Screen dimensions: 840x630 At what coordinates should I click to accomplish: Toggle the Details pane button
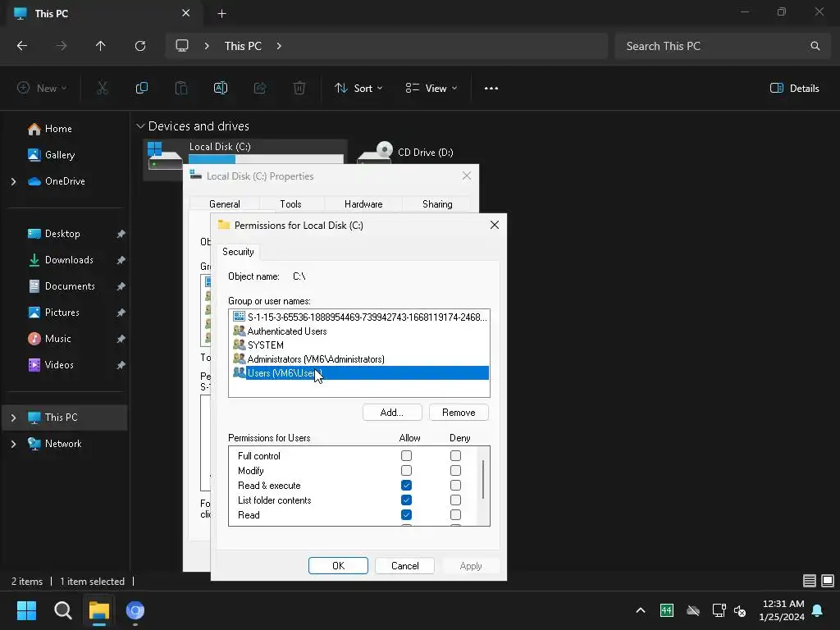794,89
